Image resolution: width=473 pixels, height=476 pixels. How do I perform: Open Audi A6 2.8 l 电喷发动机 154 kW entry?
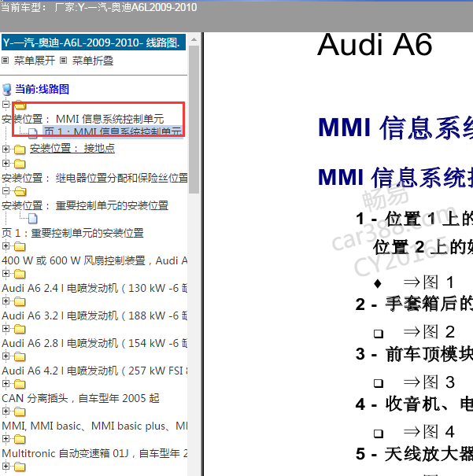(x=94, y=343)
